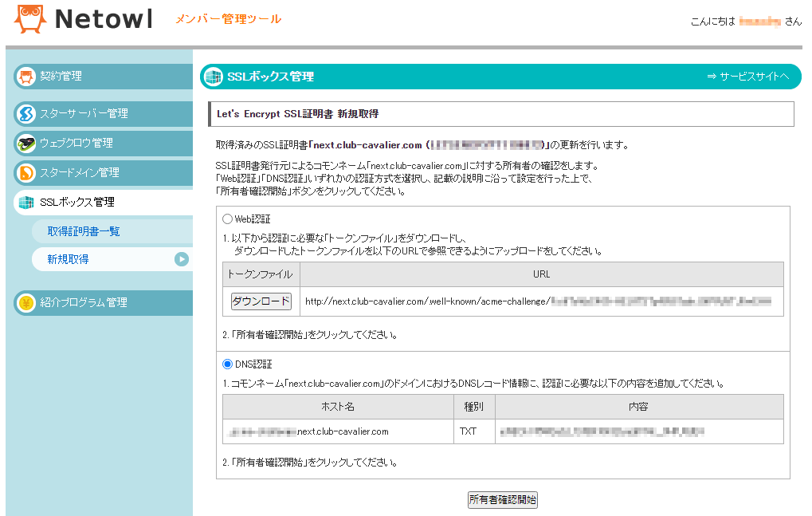Click the メンバー管理ツール title text
812x516 pixels.
pyautogui.click(x=229, y=19)
